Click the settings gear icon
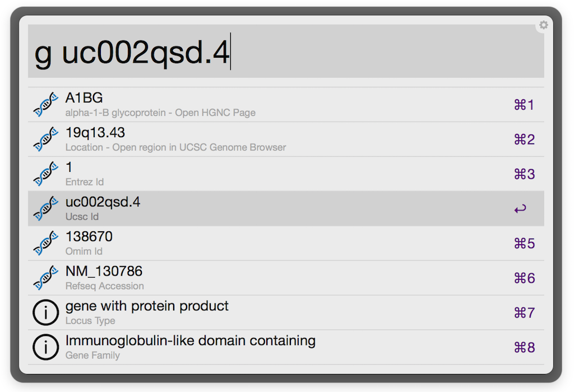Image resolution: width=574 pixels, height=392 pixels. click(543, 25)
